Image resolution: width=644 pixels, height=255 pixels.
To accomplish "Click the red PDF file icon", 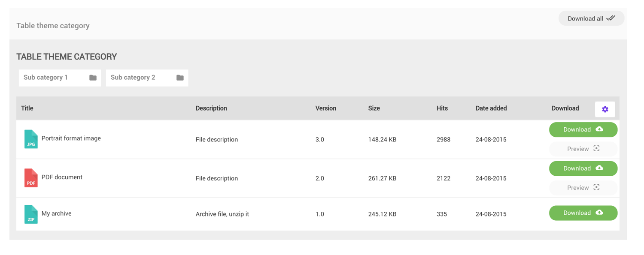I will 31,178.
